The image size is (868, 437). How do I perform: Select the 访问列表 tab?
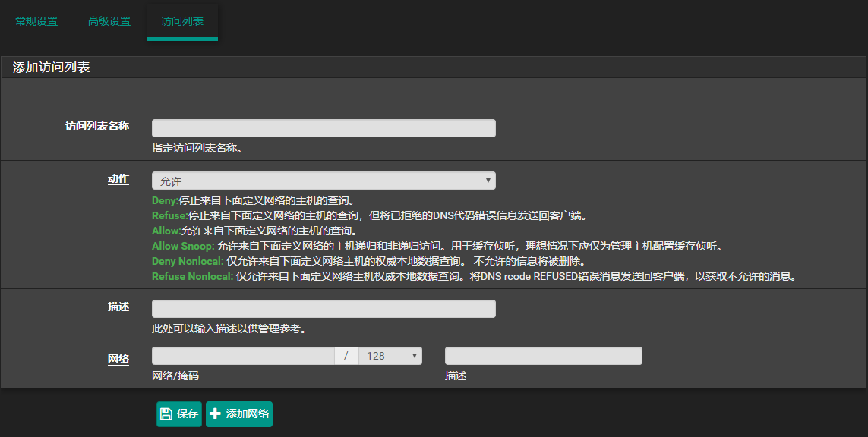(182, 21)
